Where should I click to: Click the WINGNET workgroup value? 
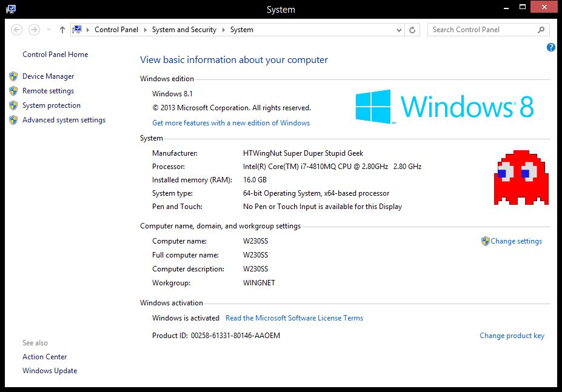[x=259, y=283]
